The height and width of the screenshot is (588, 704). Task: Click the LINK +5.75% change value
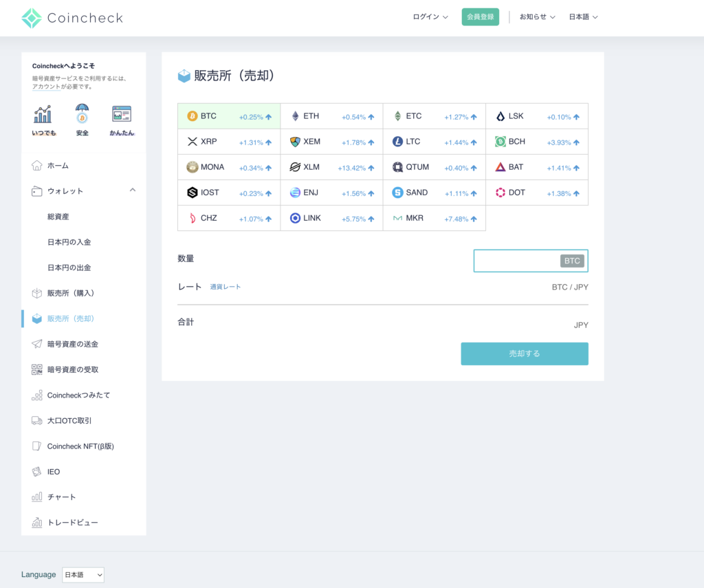click(x=354, y=219)
